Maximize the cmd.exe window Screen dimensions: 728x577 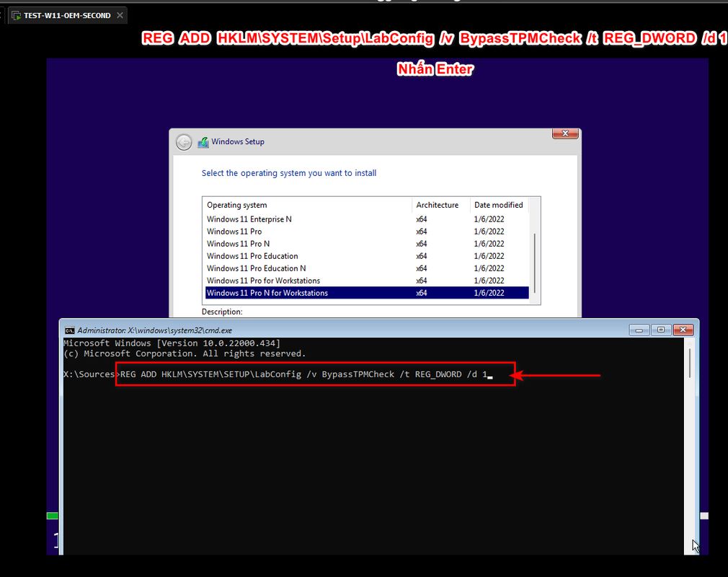point(661,330)
